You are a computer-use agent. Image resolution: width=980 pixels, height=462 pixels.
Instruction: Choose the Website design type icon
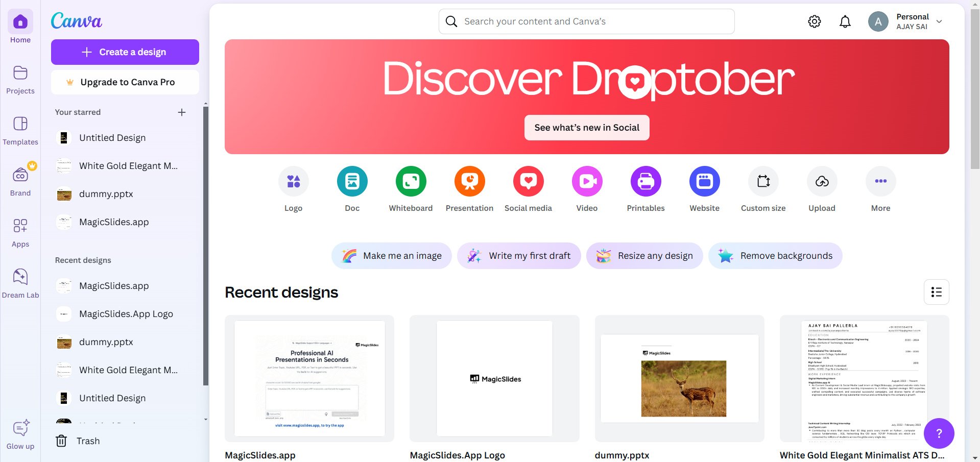pos(705,181)
